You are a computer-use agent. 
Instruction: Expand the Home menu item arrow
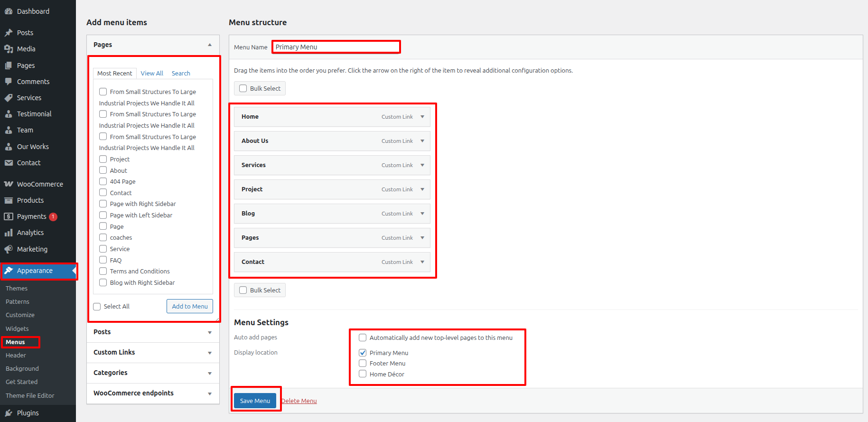(422, 117)
